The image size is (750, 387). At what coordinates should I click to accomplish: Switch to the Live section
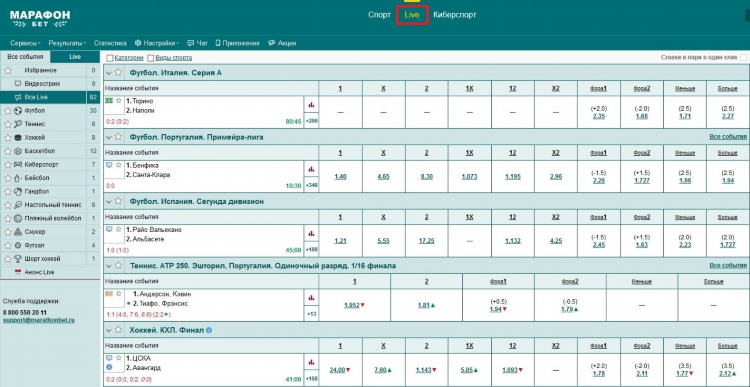[x=412, y=15]
